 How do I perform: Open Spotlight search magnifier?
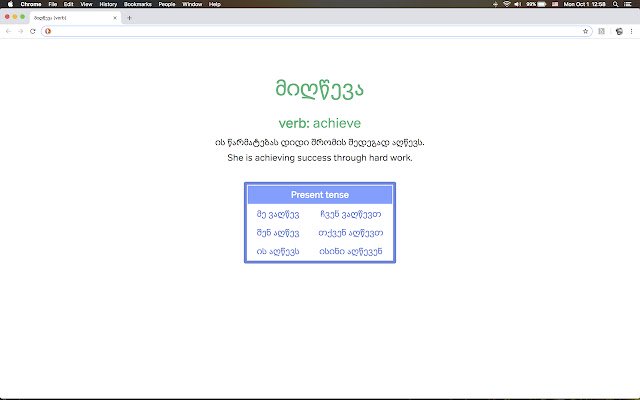[x=615, y=4]
